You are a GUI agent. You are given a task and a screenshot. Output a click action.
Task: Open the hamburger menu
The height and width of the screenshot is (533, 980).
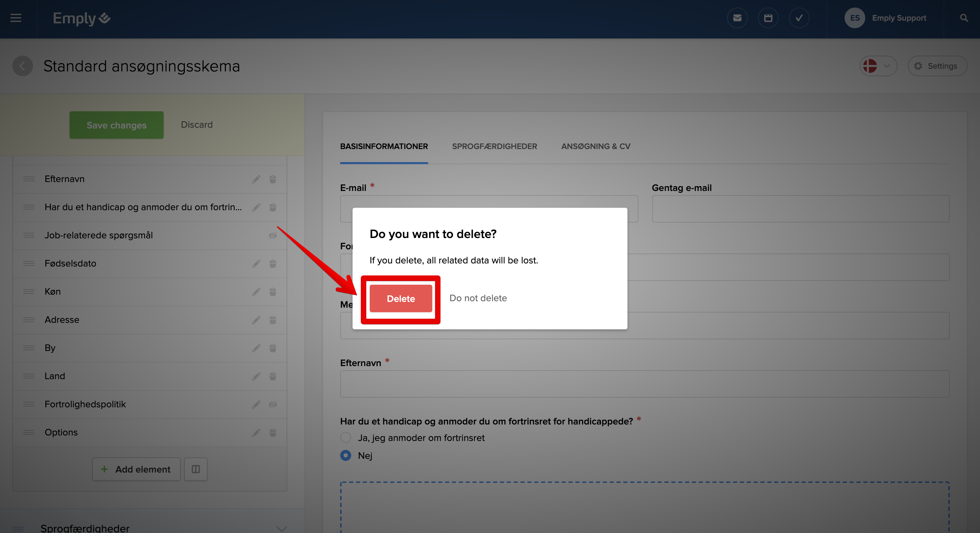click(15, 18)
